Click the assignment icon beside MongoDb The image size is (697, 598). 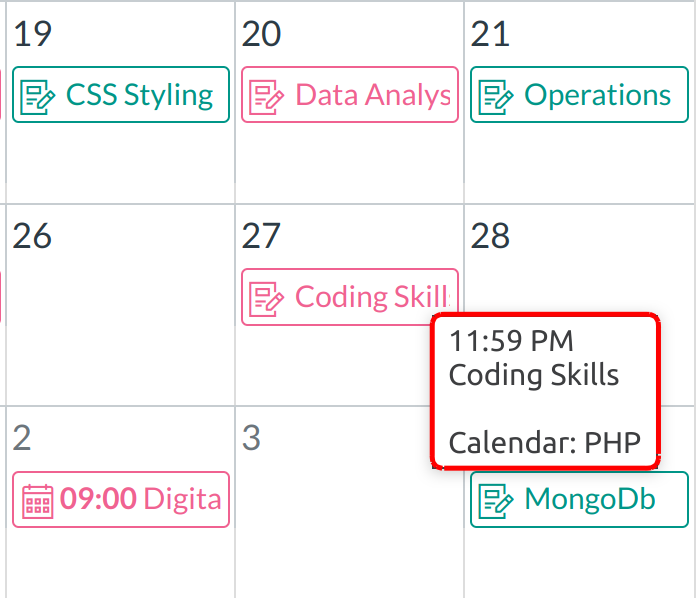coord(497,500)
